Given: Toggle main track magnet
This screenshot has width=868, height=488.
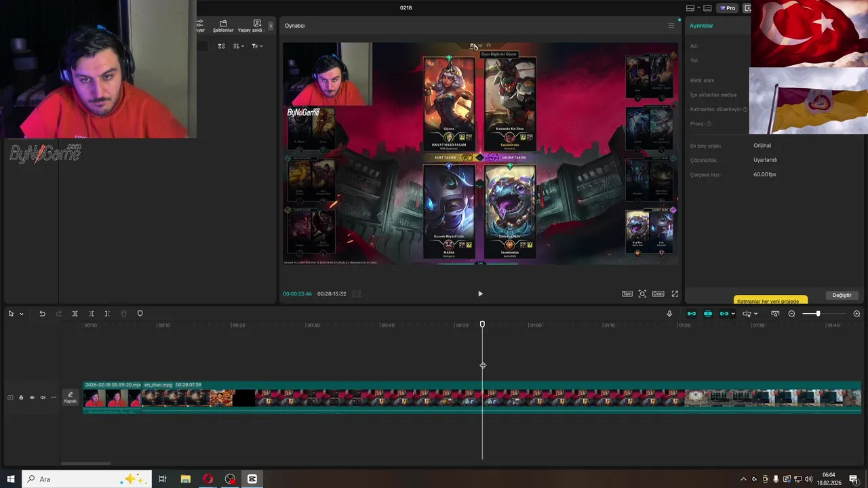Looking at the screenshot, I should tap(692, 314).
